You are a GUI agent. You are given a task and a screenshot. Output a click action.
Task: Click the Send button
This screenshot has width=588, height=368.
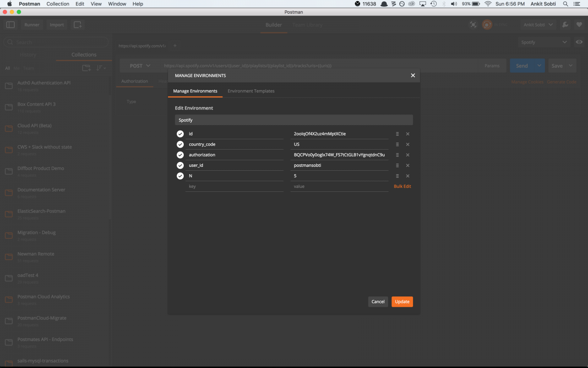(x=522, y=66)
